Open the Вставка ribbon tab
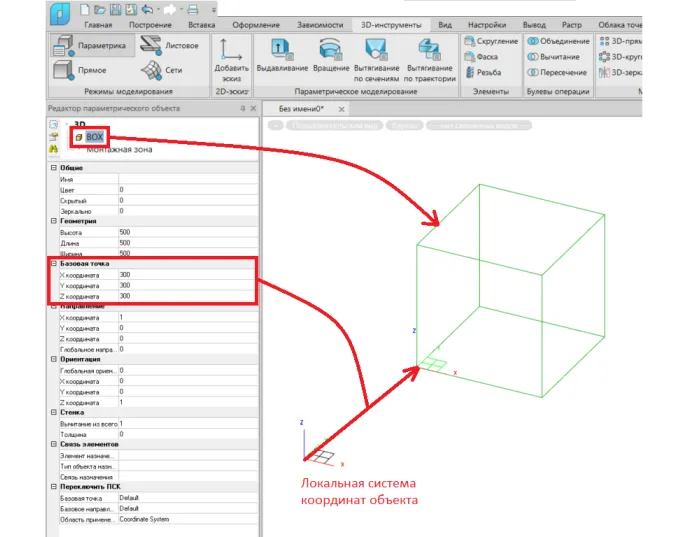This screenshot has width=688, height=537. [201, 25]
